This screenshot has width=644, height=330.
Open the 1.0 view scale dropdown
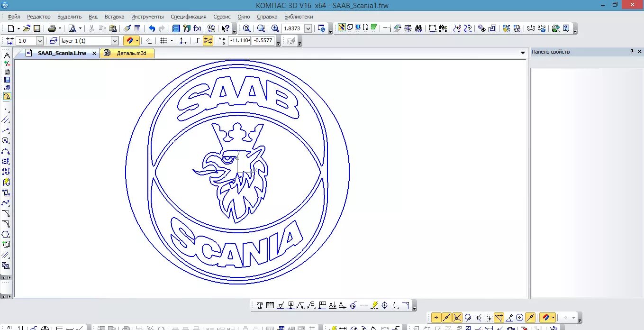coord(40,41)
